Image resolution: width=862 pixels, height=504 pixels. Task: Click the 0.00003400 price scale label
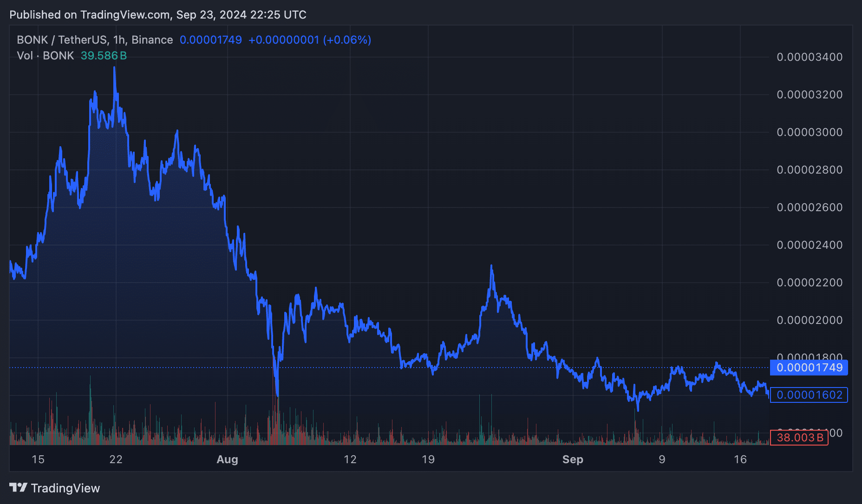810,57
